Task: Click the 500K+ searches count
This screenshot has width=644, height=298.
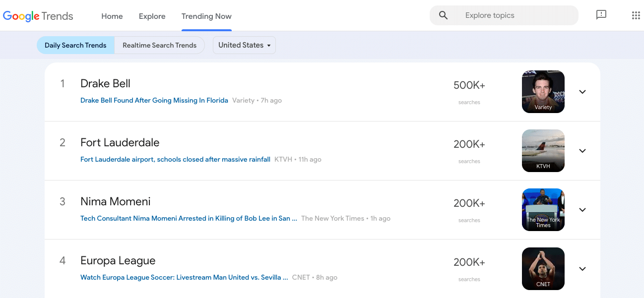Action: 469,85
